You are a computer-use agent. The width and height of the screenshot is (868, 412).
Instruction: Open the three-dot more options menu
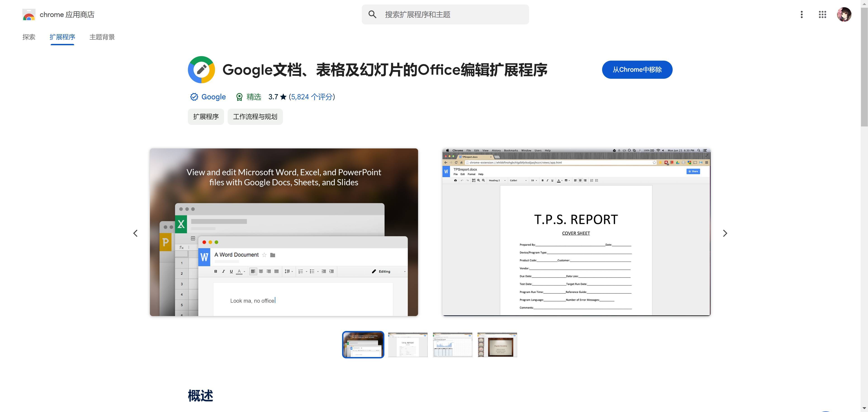tap(802, 14)
